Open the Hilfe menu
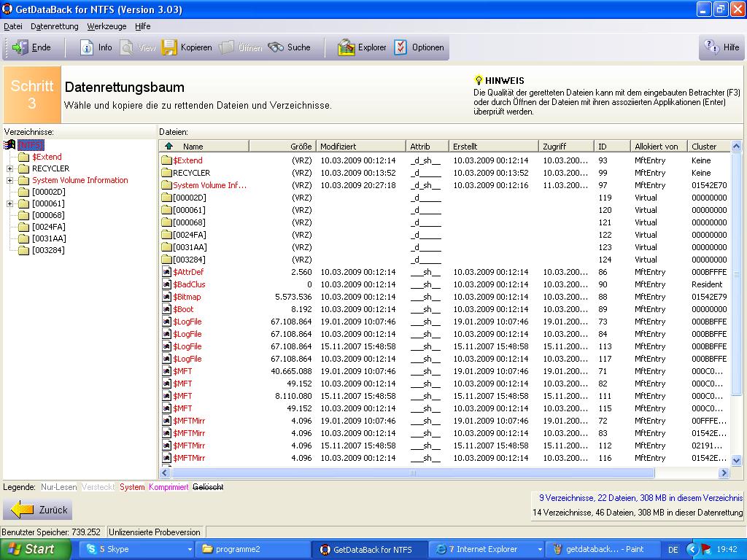 [142, 26]
